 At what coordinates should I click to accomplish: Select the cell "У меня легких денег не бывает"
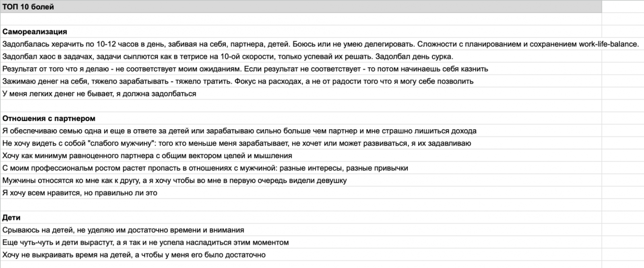[99, 94]
